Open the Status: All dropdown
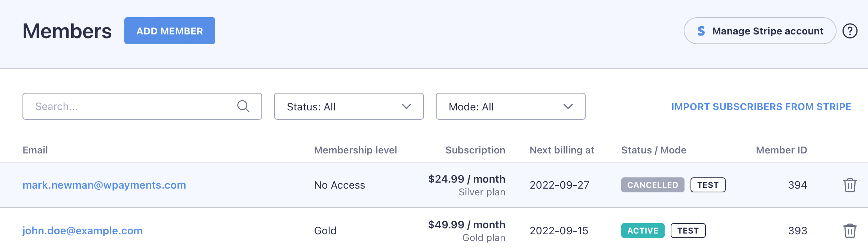868x250 pixels. (349, 106)
